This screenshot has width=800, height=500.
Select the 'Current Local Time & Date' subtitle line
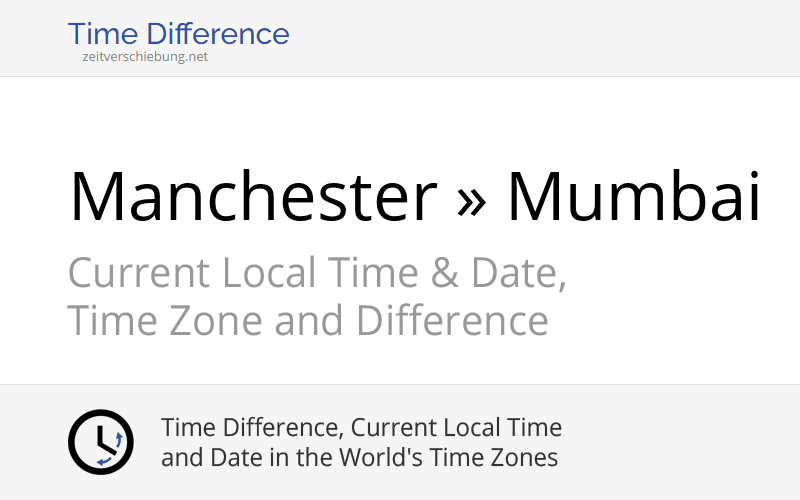pyautogui.click(x=317, y=273)
